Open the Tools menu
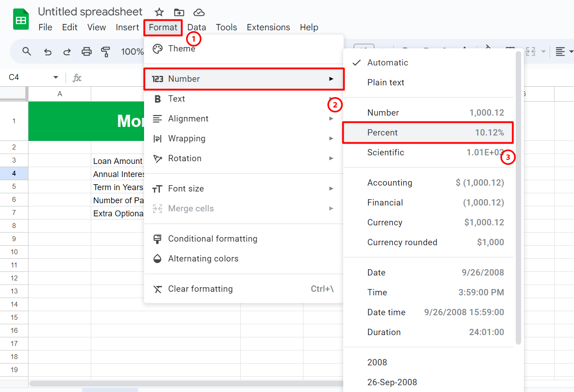Image resolution: width=574 pixels, height=392 pixels. click(x=226, y=28)
